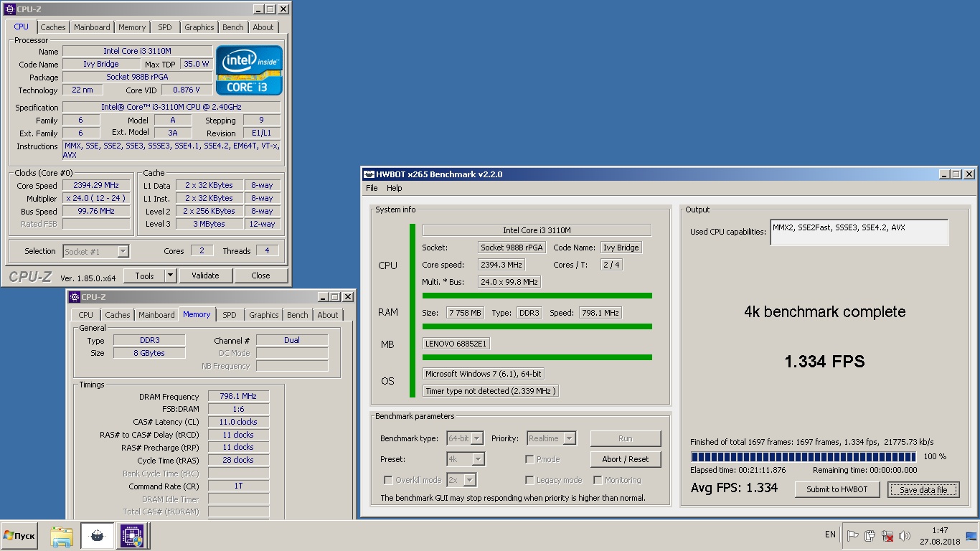Click the network tray icon with red X

(887, 535)
